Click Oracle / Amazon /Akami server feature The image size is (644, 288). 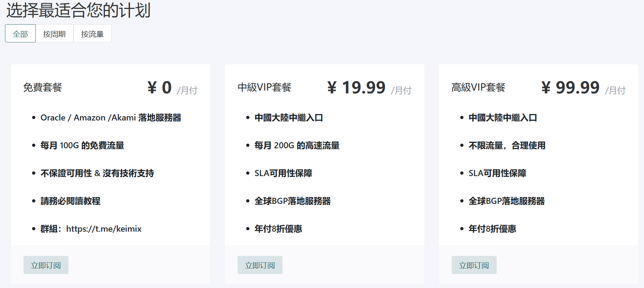click(x=111, y=118)
